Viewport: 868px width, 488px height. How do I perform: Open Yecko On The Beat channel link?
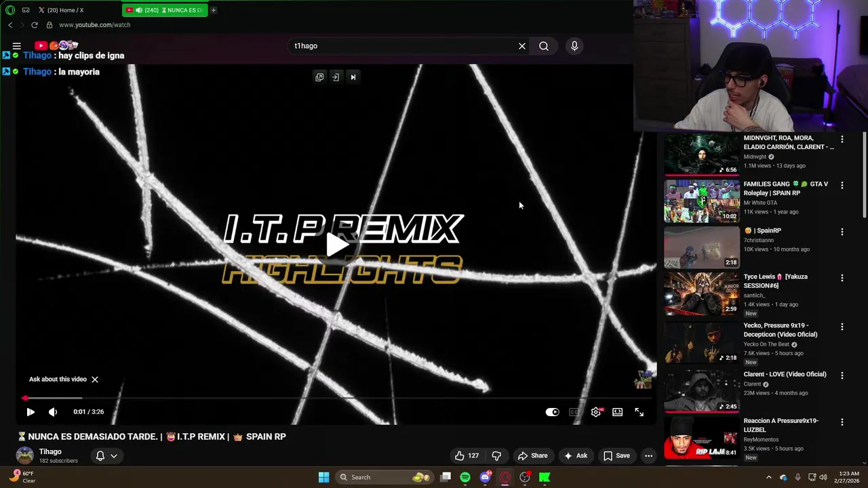tap(766, 344)
